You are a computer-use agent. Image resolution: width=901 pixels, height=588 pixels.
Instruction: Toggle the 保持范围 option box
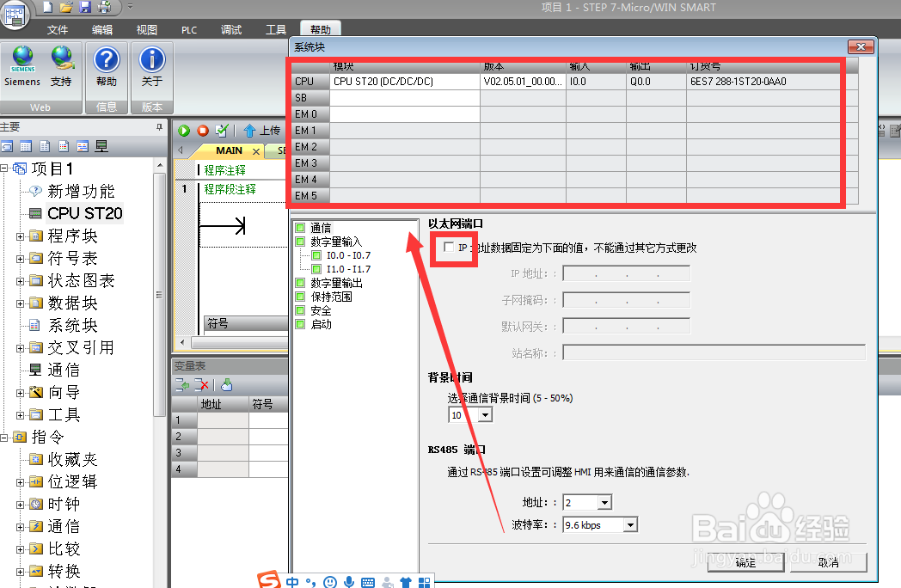[300, 297]
